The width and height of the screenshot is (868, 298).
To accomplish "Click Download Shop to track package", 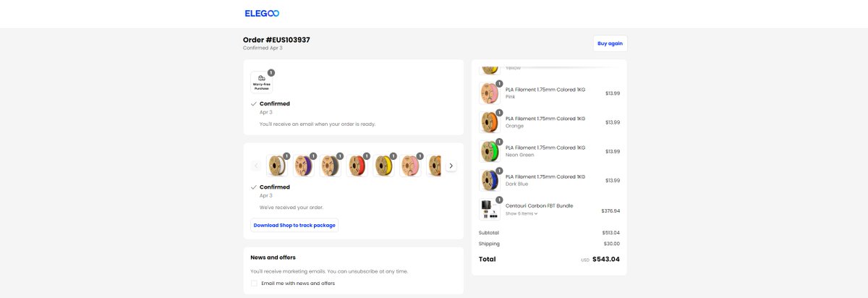I will click(x=294, y=225).
